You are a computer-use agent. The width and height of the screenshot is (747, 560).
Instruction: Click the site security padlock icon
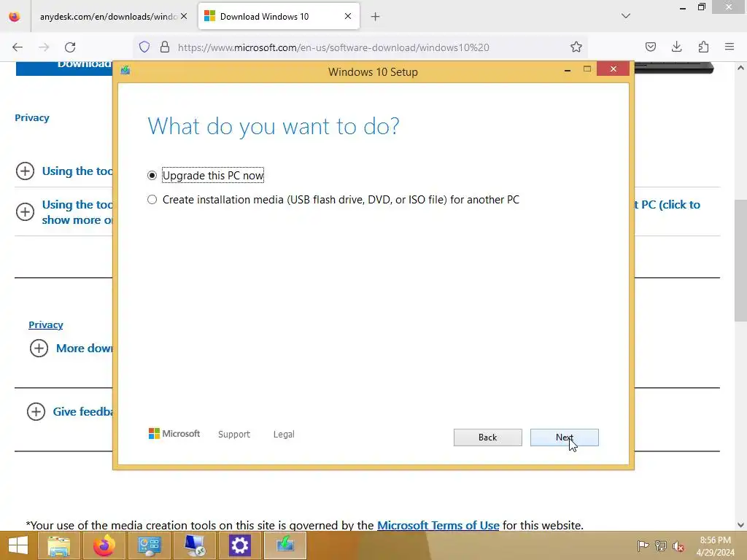(165, 47)
